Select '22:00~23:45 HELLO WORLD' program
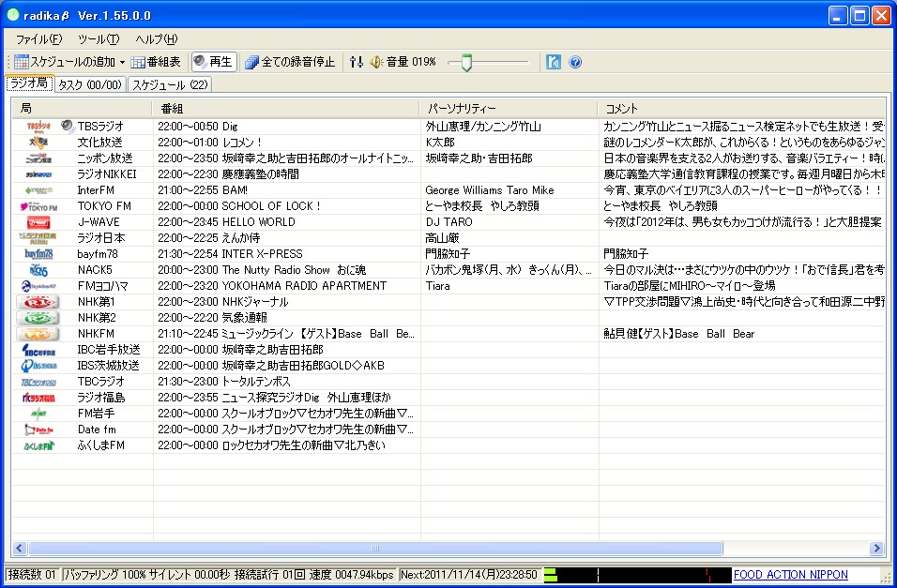The image size is (897, 588). click(226, 222)
